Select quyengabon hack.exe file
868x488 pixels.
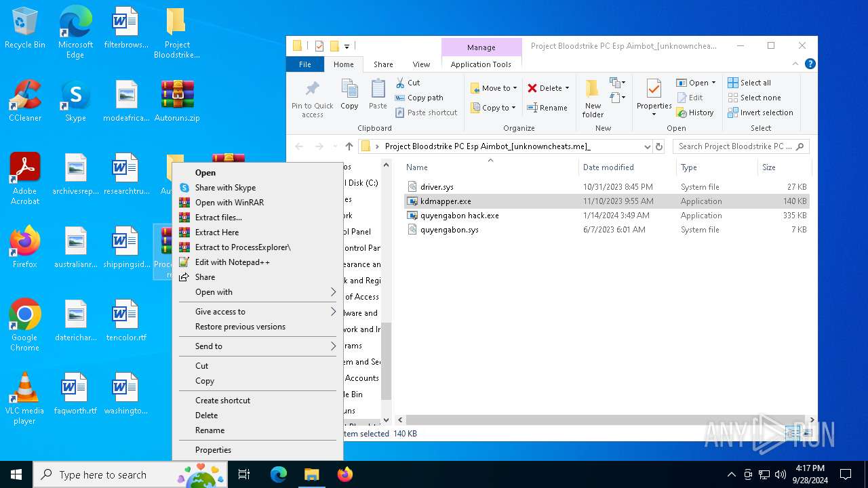(x=606, y=216)
